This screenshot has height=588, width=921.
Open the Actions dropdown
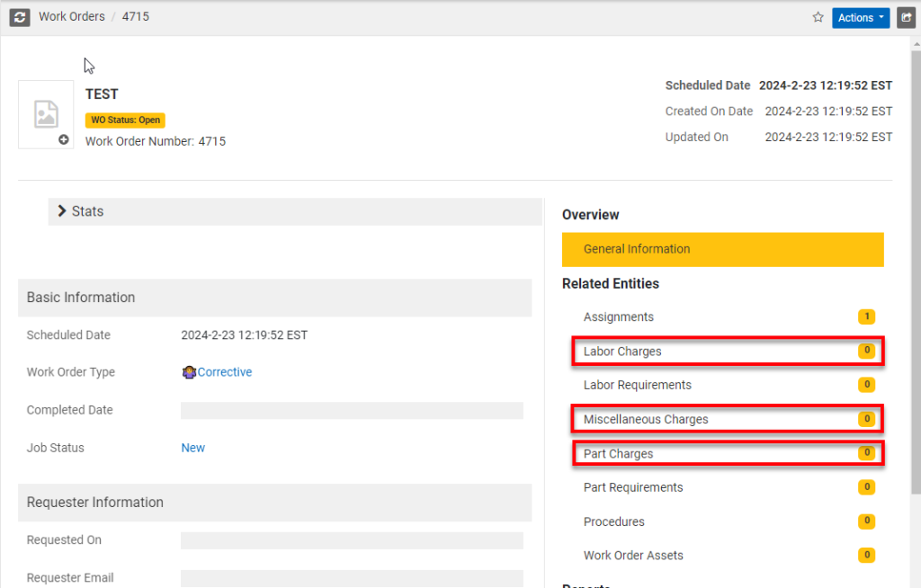pos(860,17)
